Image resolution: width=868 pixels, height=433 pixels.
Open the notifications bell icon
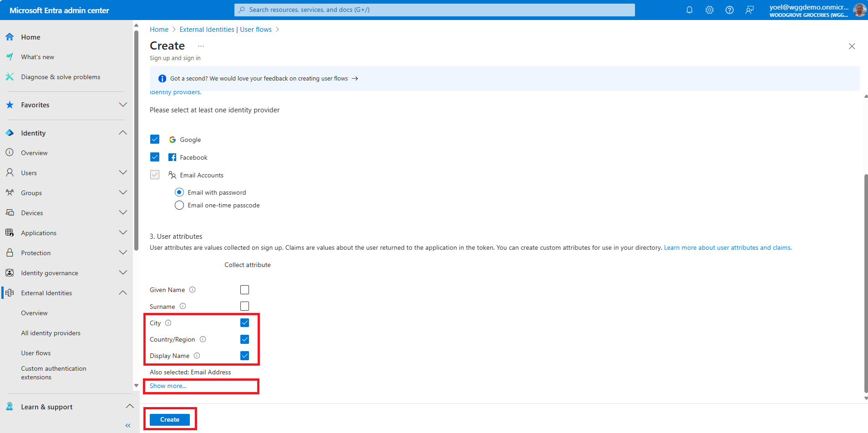point(689,10)
